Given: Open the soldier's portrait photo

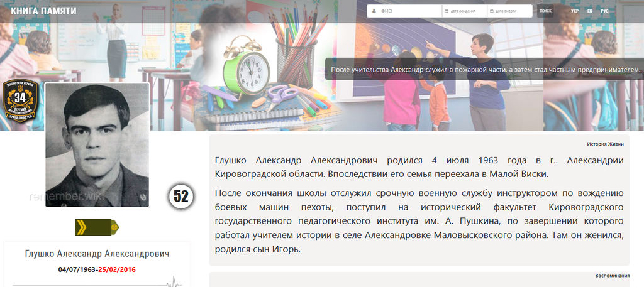Looking at the screenshot, I should [x=97, y=144].
